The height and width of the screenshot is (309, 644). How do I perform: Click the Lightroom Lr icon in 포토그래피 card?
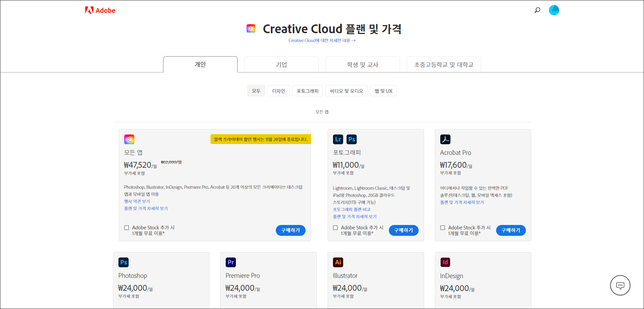click(338, 139)
